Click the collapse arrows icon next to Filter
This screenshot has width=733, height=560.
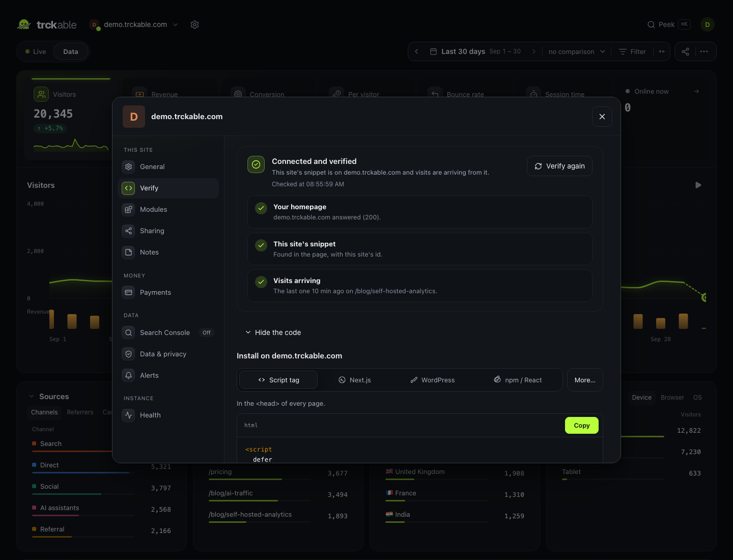[662, 51]
